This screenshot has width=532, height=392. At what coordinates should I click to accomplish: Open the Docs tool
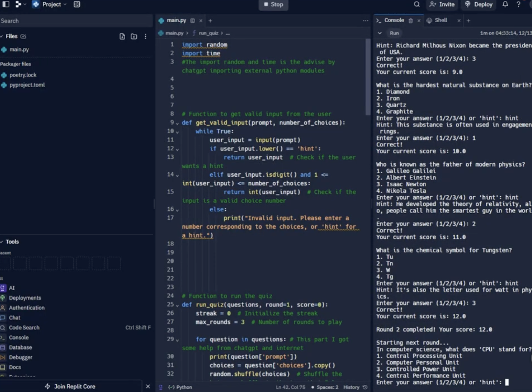15,367
